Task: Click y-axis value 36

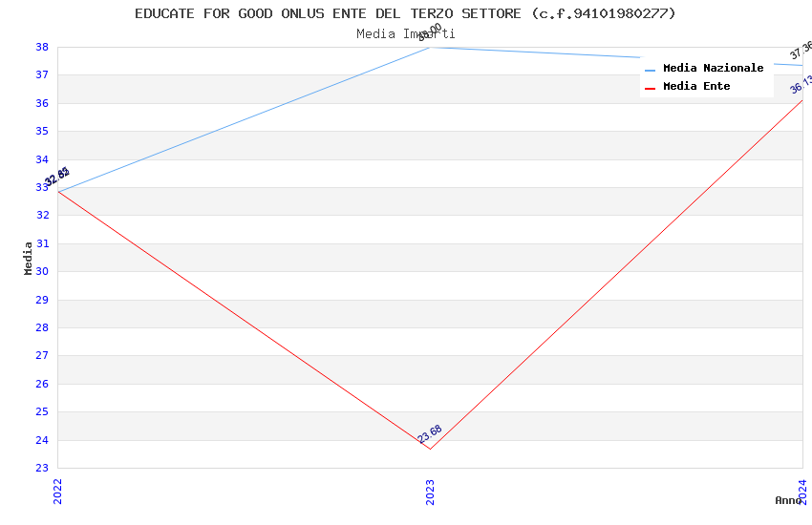Action: pyautogui.click(x=42, y=103)
